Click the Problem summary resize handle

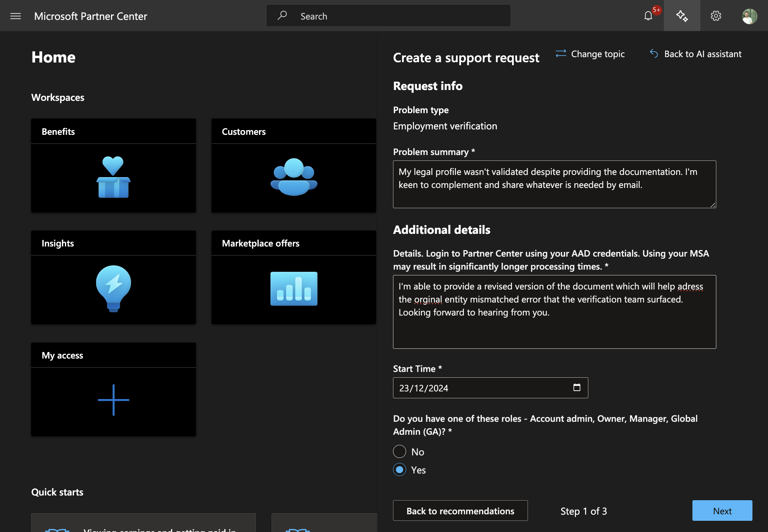point(713,205)
